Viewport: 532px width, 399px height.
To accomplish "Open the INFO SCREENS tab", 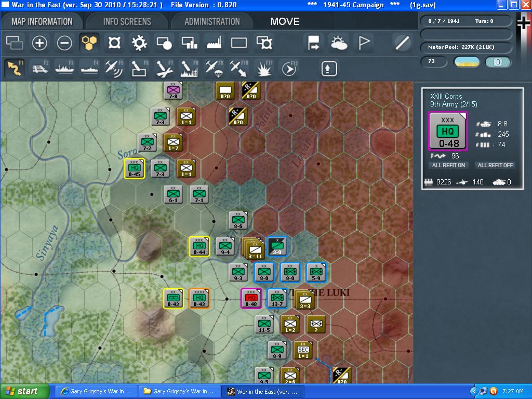I will coord(127,22).
